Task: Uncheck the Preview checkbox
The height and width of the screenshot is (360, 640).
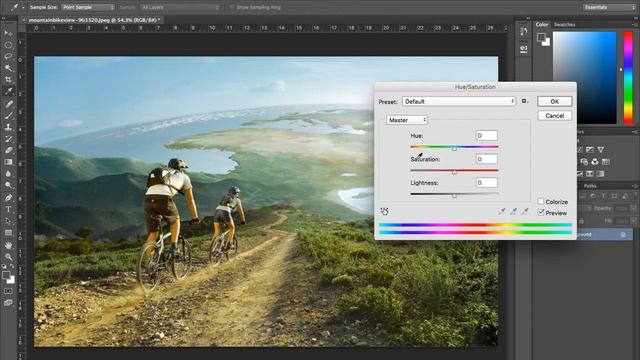Action: point(541,213)
